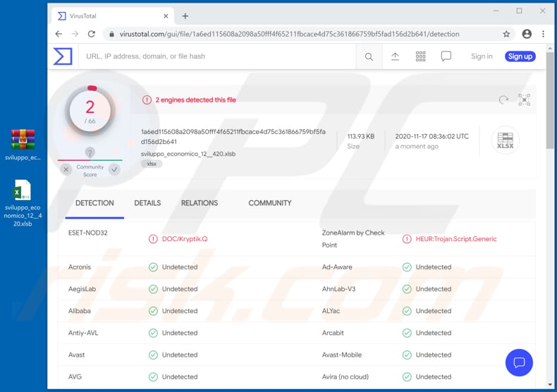Click the sviluppo_economico_12__420.xlsb file name text

(x=188, y=154)
